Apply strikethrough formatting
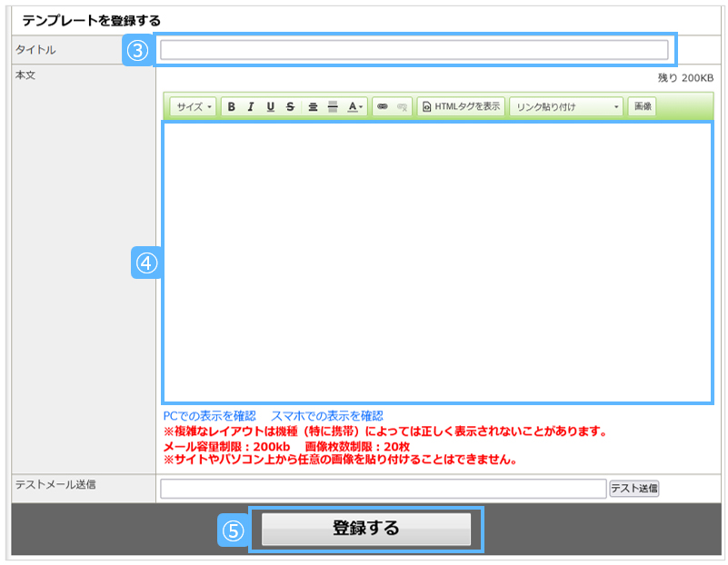The image size is (728, 565). [290, 107]
